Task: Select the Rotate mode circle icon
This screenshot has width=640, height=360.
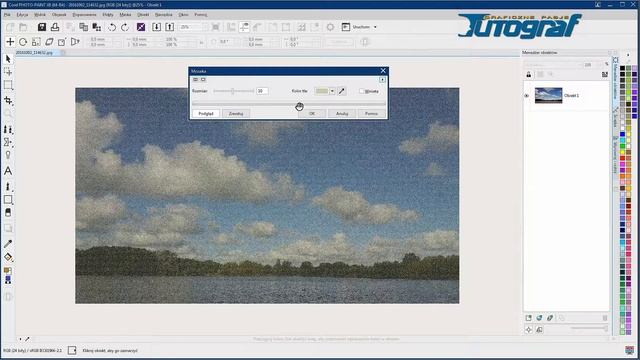Action: coord(23,42)
